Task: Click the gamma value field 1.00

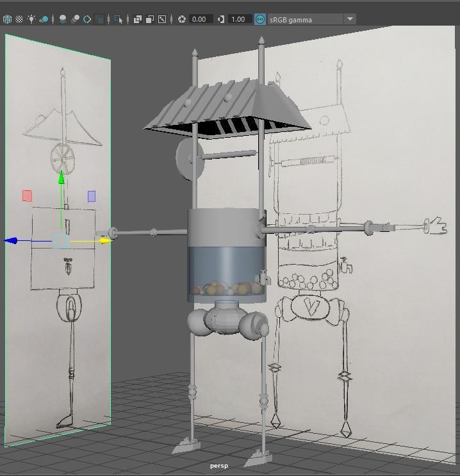Action: 238,19
